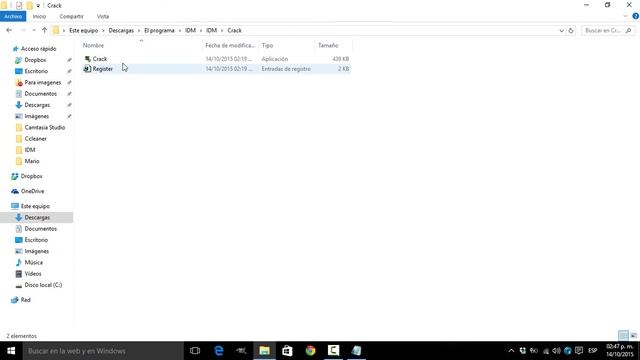Open Explorer help icon
This screenshot has height=360, width=640.
click(636, 16)
